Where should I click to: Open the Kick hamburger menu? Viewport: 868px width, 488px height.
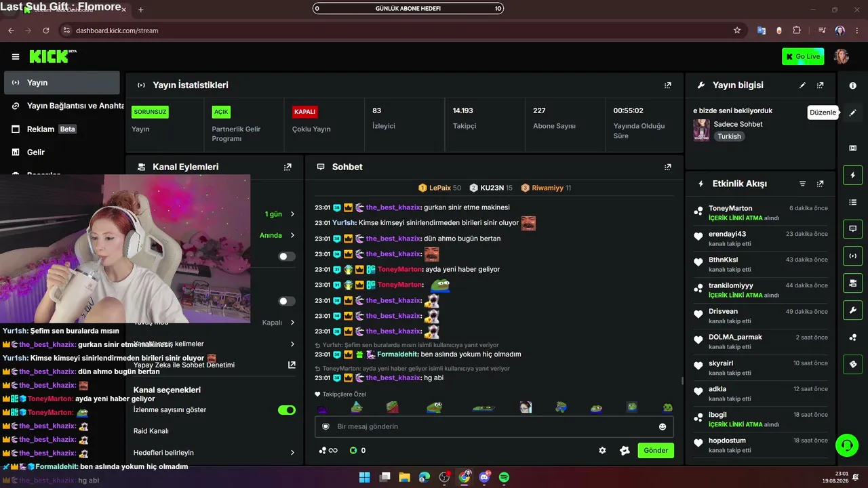[x=16, y=57]
